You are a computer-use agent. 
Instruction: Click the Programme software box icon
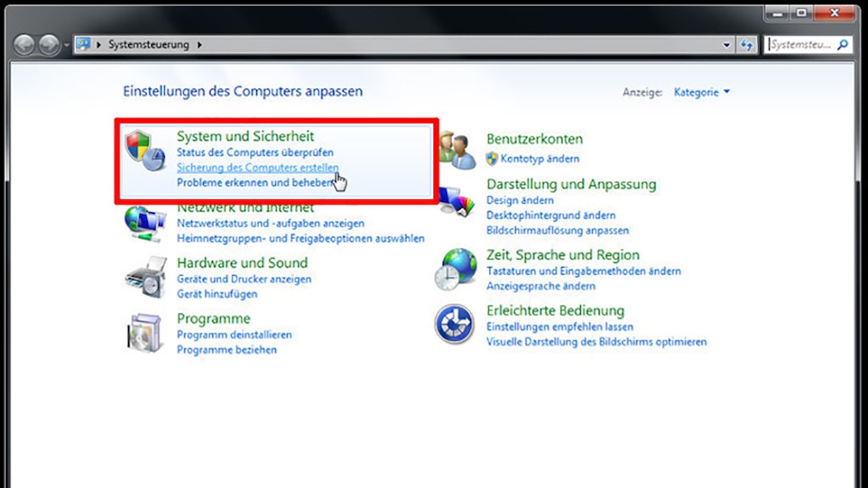click(145, 333)
